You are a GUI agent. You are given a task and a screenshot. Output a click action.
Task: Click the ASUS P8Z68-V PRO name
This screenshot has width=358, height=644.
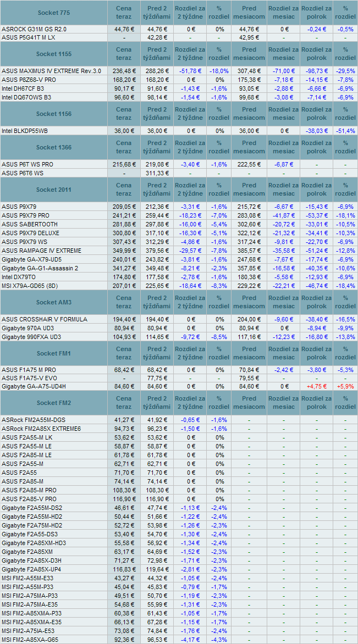coord(29,79)
